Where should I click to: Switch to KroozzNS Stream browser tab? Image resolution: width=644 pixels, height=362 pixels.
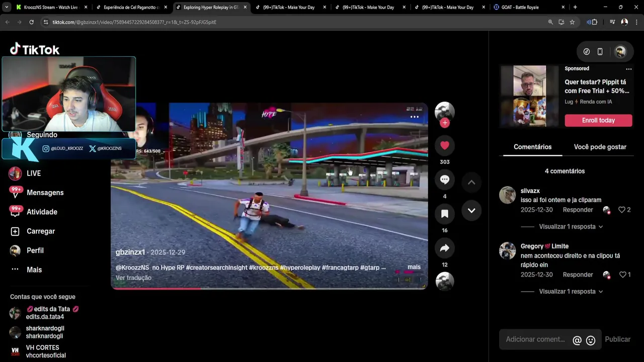[x=51, y=7]
